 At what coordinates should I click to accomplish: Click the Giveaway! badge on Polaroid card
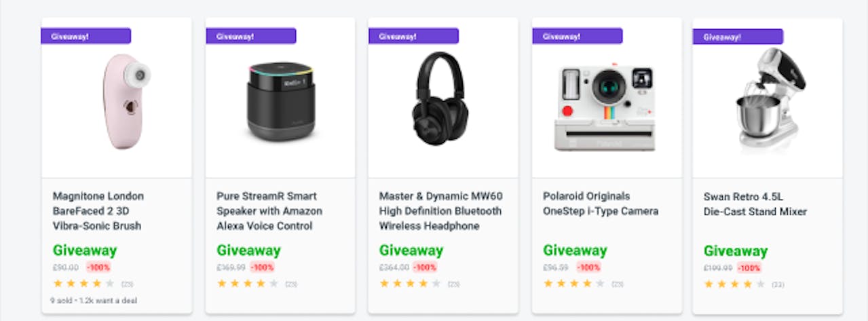point(578,36)
